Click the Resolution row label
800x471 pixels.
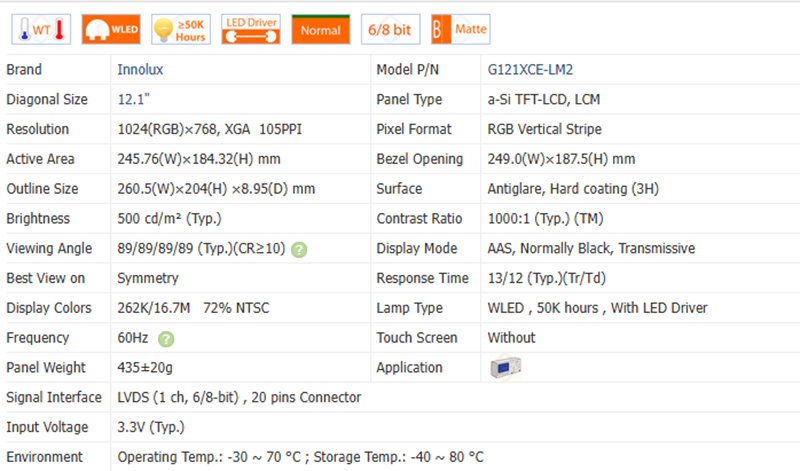click(38, 129)
